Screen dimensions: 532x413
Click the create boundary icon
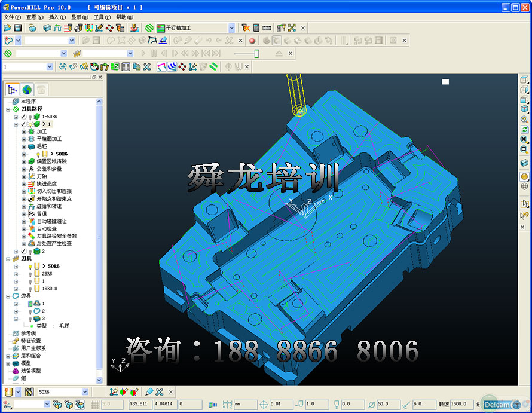click(x=8, y=41)
